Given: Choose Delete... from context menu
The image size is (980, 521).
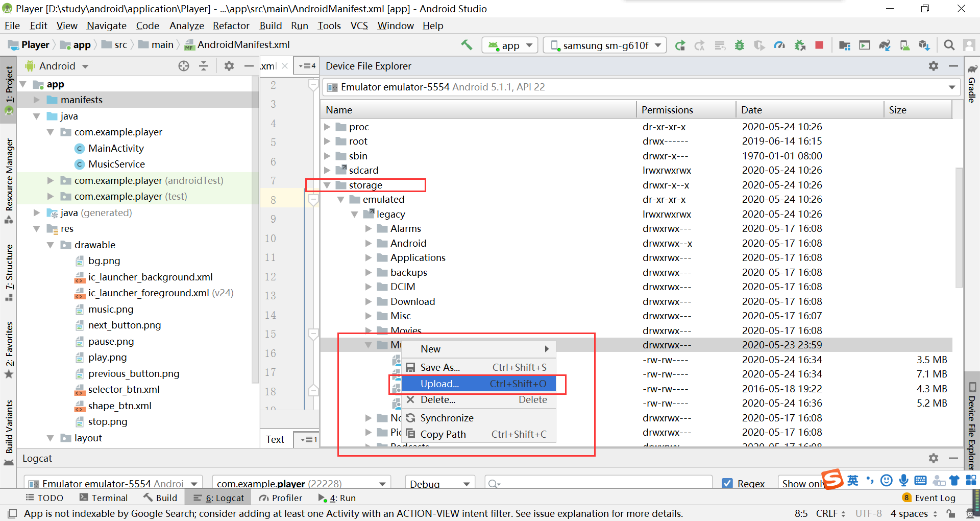Looking at the screenshot, I should coord(478,399).
